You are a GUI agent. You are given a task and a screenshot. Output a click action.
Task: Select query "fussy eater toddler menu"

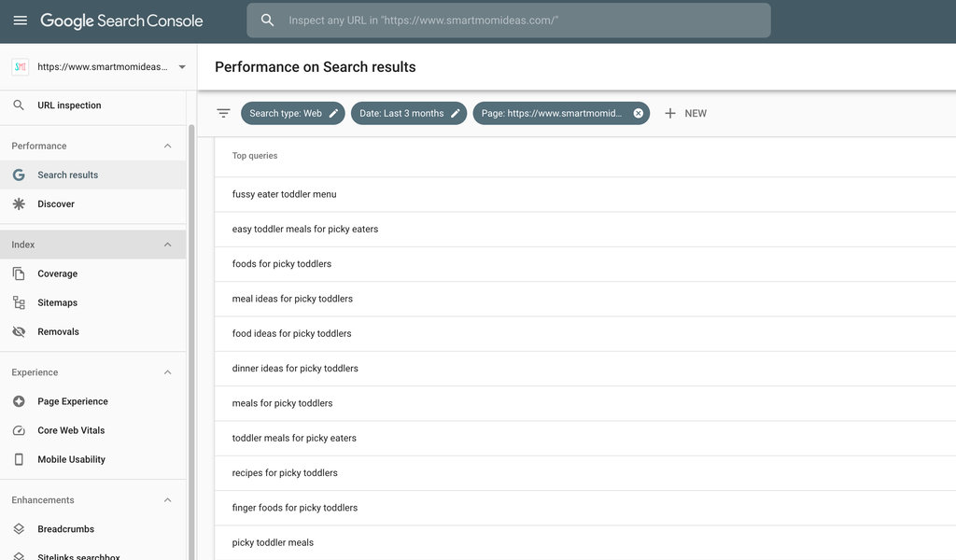tap(284, 194)
